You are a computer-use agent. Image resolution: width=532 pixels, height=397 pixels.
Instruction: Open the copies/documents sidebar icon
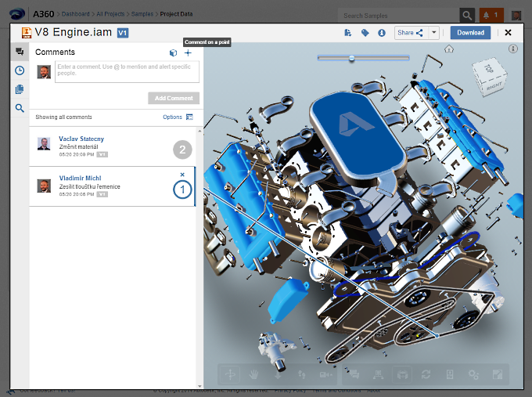(20, 89)
